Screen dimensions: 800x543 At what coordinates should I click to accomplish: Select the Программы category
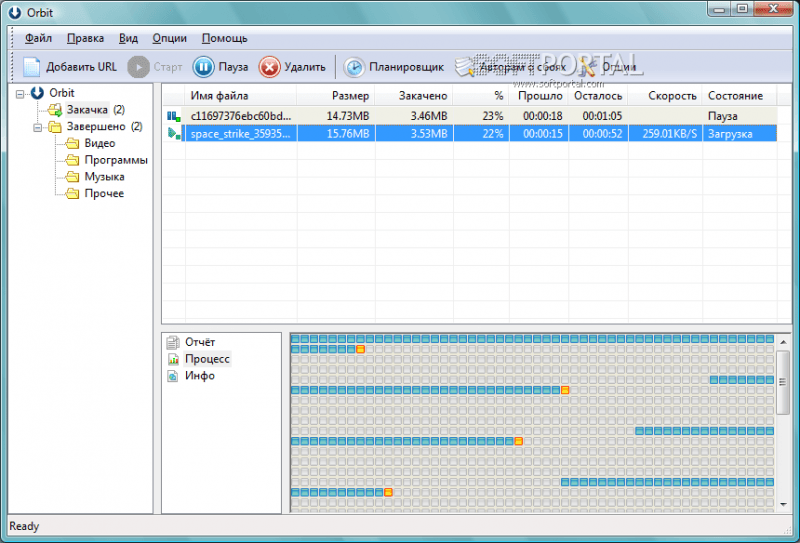(116, 160)
